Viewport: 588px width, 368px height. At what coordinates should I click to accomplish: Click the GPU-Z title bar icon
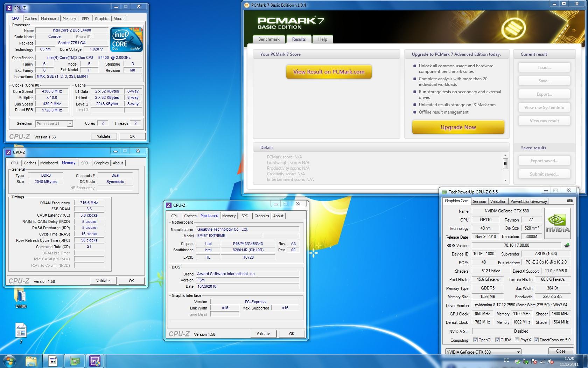click(x=444, y=192)
